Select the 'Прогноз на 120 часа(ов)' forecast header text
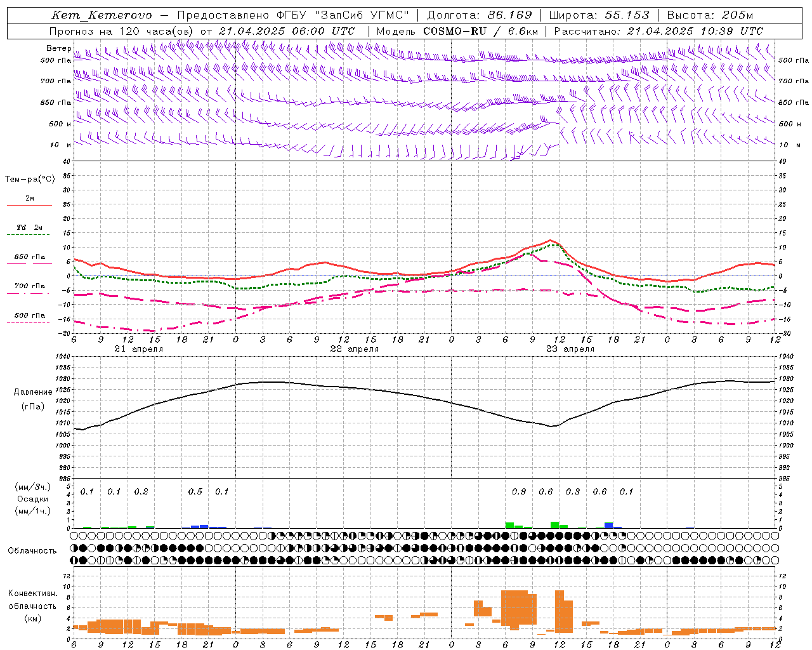This screenshot has width=812, height=650. coord(121,31)
